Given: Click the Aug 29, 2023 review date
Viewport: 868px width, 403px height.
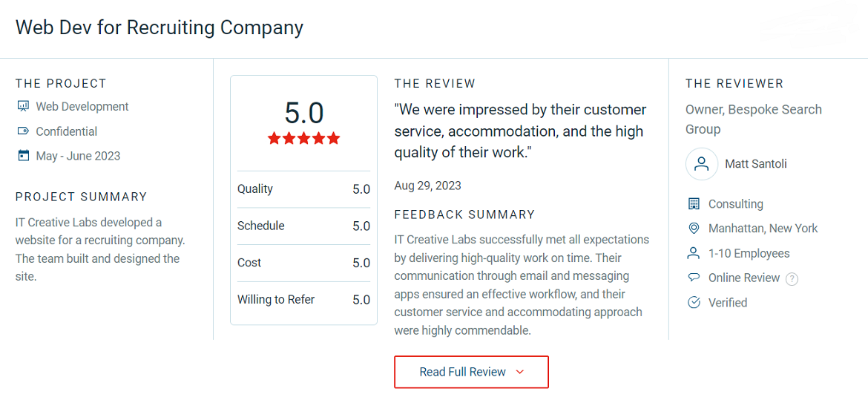Looking at the screenshot, I should (x=427, y=186).
